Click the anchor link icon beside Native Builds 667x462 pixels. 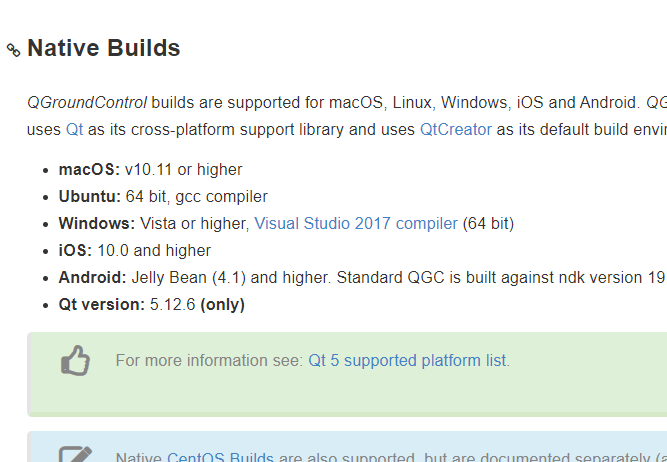click(x=13, y=50)
